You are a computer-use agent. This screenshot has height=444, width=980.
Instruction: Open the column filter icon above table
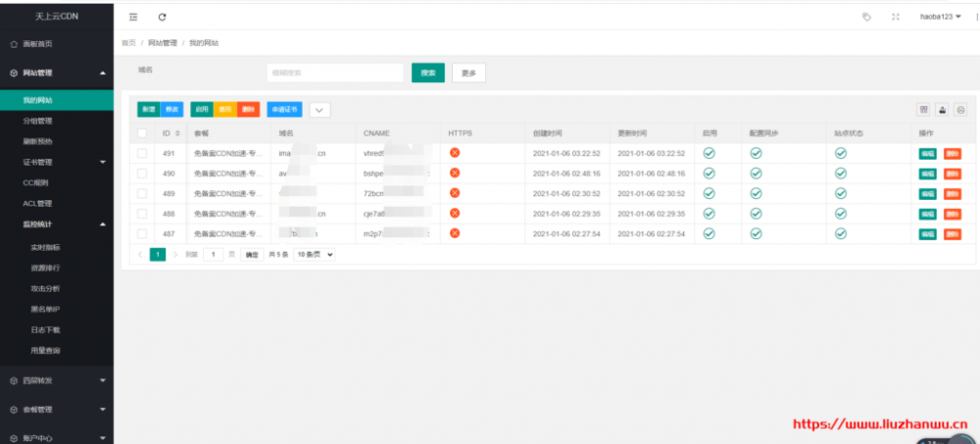[x=923, y=110]
